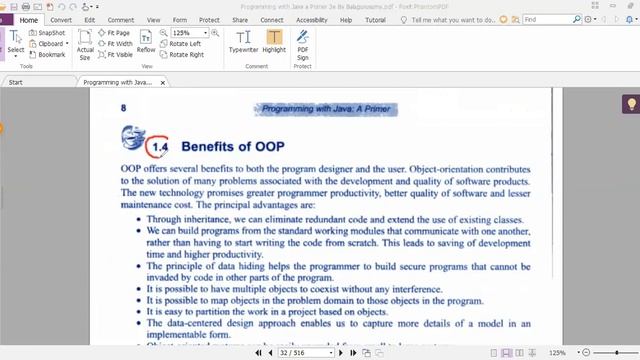Image resolution: width=640 pixels, height=360 pixels.
Task: Choose Fit Visible view
Action: click(116, 55)
